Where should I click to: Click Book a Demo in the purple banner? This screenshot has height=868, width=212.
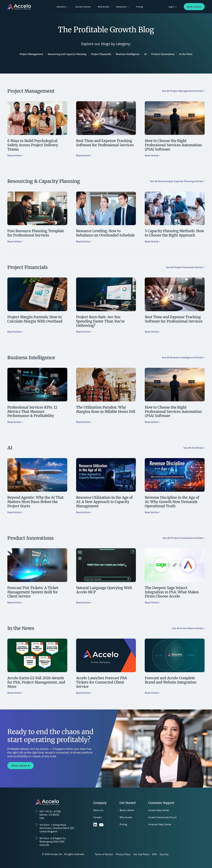tap(20, 766)
